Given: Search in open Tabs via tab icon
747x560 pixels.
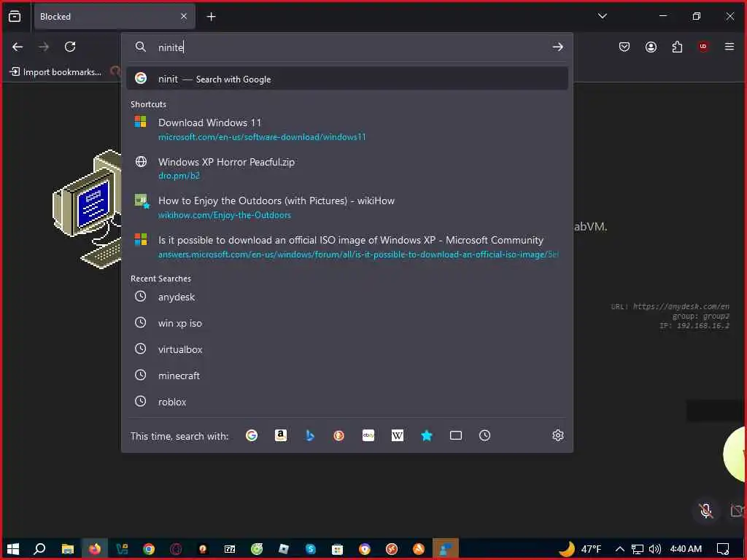Looking at the screenshot, I should pyautogui.click(x=455, y=435).
